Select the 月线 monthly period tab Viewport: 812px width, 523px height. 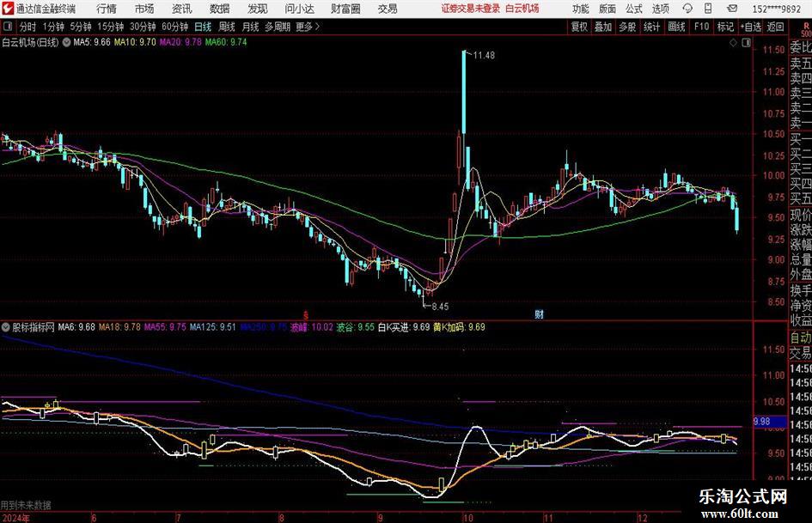pyautogui.click(x=250, y=27)
